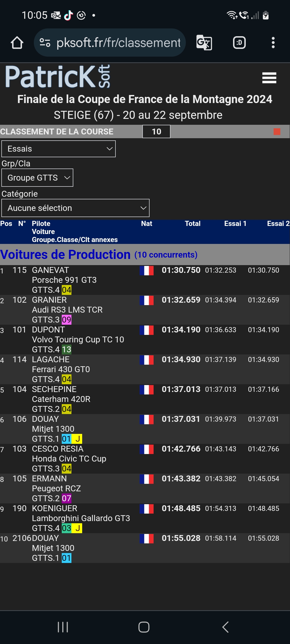Tap total time 01:55.028
This screenshot has width=290, height=644.
click(x=181, y=538)
